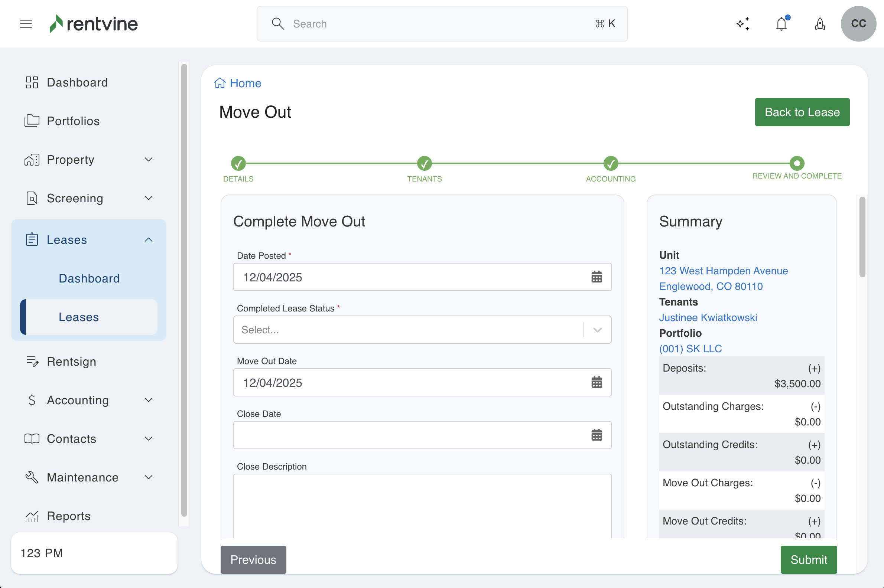
Task: Open the hamburger menu icon
Action: tap(26, 24)
